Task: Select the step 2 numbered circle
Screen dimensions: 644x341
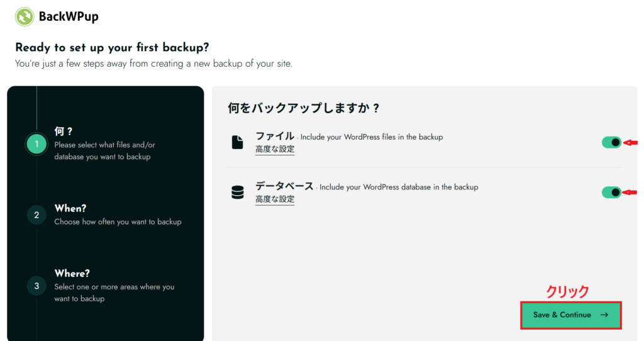Action: point(36,215)
